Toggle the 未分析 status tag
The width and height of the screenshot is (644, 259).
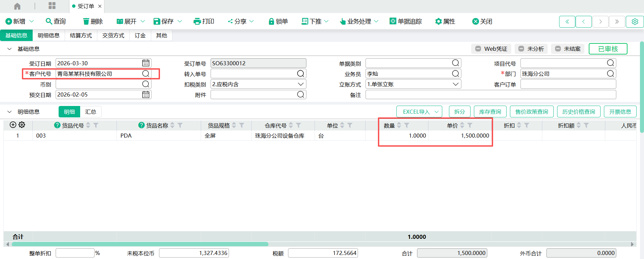click(531, 49)
